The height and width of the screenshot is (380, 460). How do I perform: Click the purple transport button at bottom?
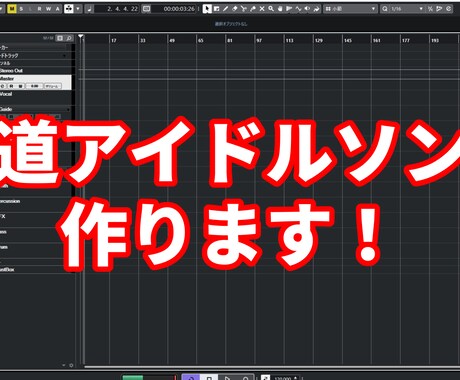[x=191, y=377]
